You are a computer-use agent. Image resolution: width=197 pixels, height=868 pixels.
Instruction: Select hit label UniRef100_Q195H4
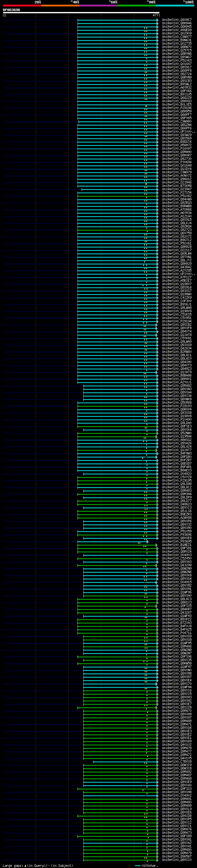(x=177, y=436)
